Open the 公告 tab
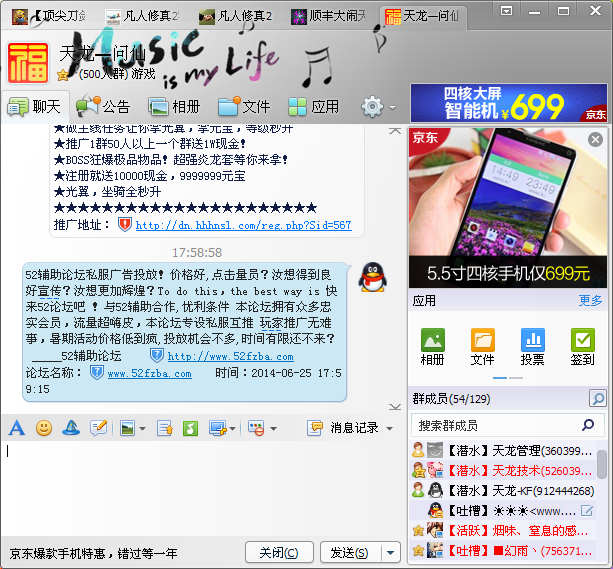 point(103,106)
